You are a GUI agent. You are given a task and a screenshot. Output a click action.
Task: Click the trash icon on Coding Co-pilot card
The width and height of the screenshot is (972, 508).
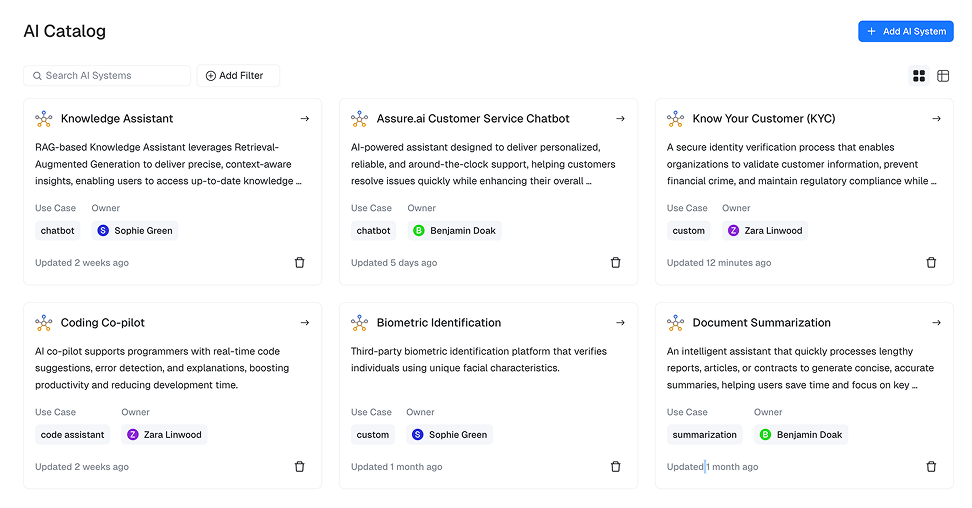[299, 467]
